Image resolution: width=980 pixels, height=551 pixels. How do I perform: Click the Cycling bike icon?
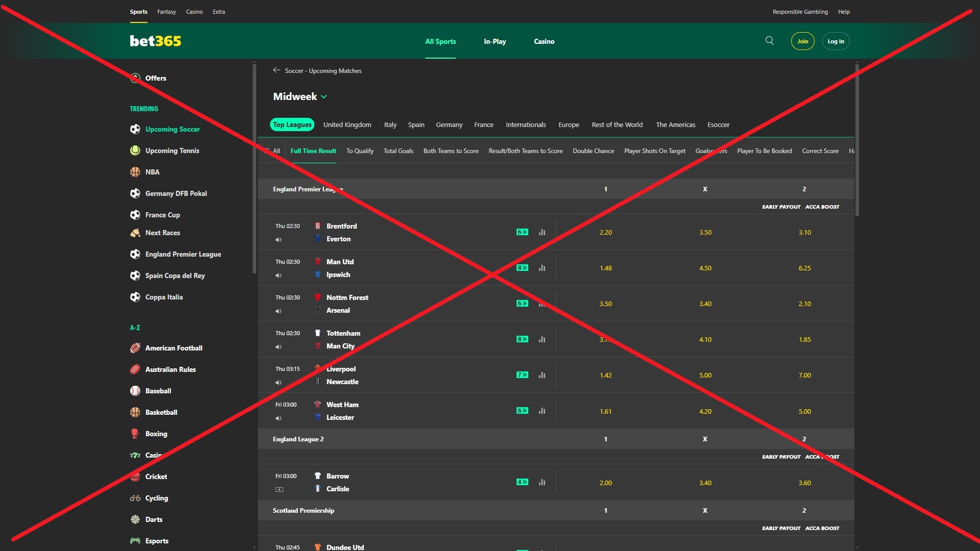tap(135, 498)
